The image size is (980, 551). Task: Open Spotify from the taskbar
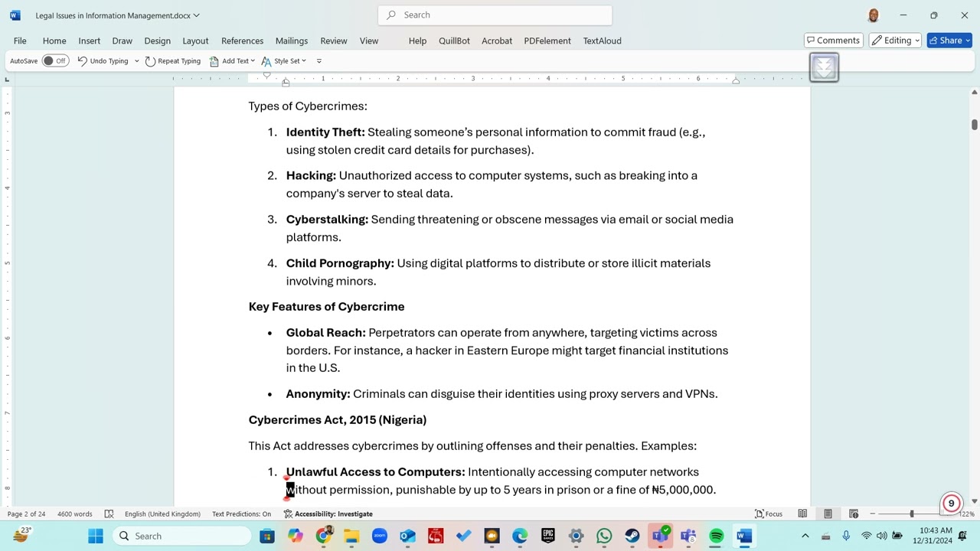[717, 536]
